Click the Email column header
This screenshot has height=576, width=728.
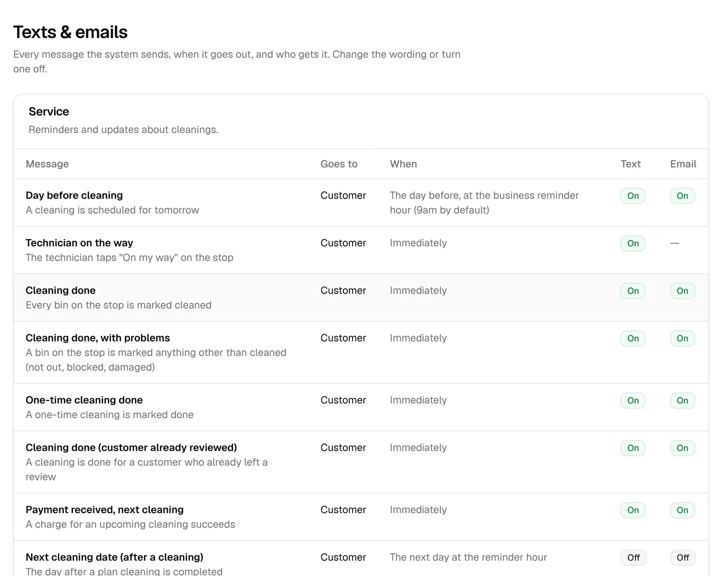click(683, 164)
